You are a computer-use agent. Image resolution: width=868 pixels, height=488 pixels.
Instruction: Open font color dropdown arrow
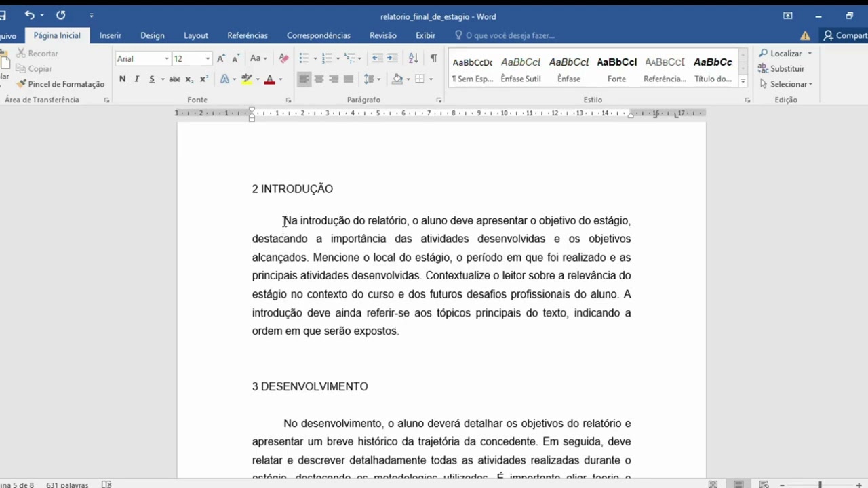click(280, 79)
